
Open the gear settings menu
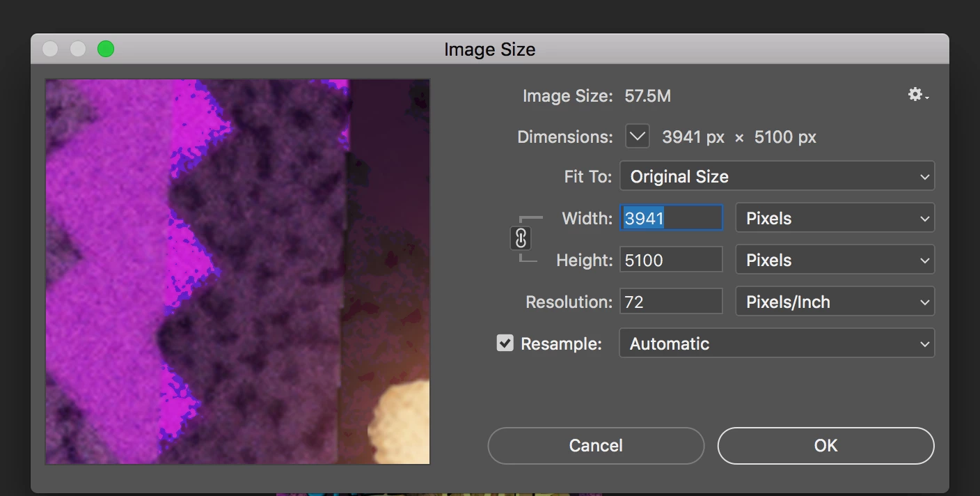918,95
